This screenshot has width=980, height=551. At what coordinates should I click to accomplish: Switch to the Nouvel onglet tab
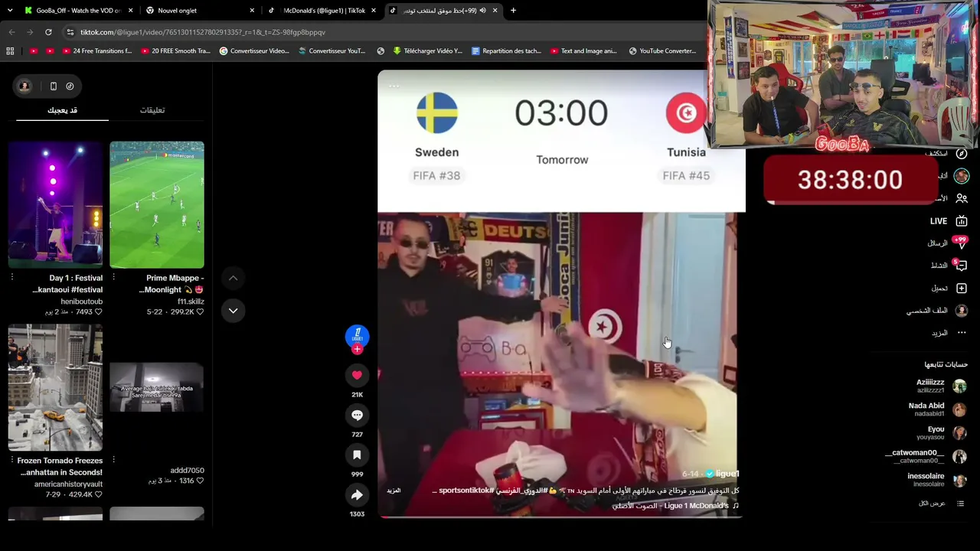coord(199,11)
